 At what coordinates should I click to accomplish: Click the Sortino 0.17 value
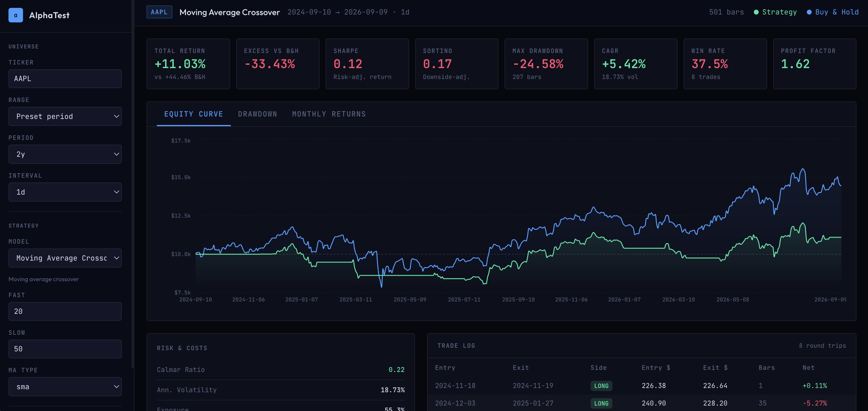[437, 64]
